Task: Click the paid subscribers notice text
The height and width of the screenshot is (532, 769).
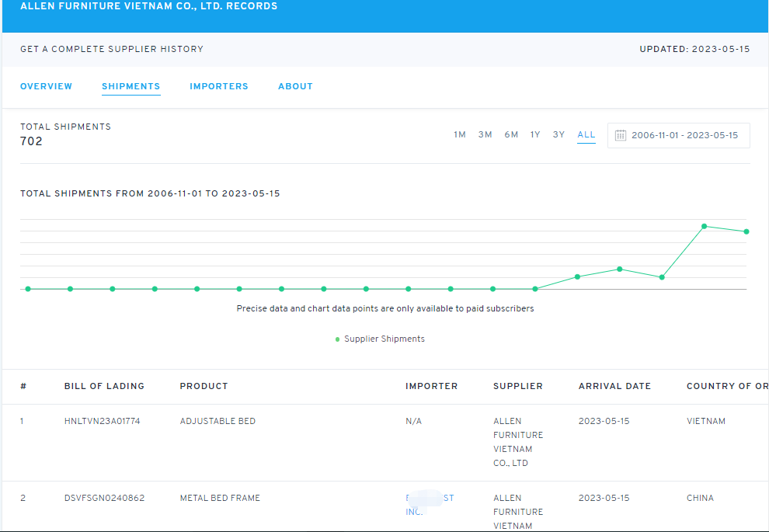Action: 385,308
